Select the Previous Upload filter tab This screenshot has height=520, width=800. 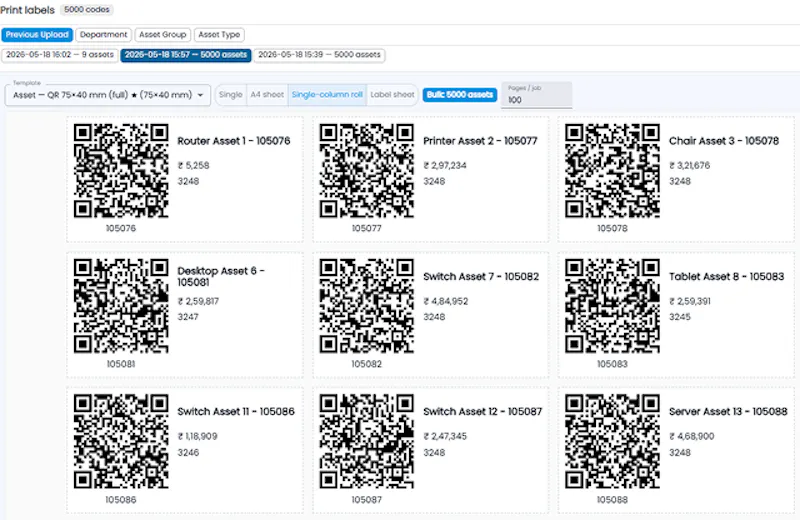37,35
